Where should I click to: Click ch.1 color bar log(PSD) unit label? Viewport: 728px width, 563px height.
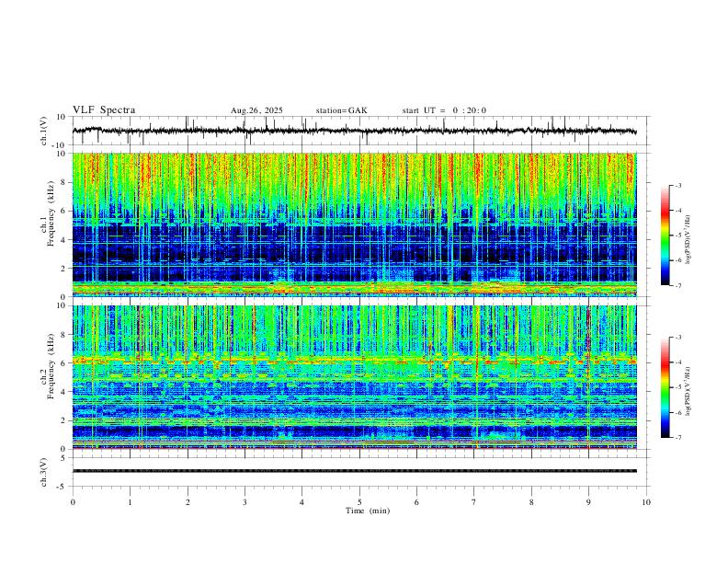pos(688,239)
